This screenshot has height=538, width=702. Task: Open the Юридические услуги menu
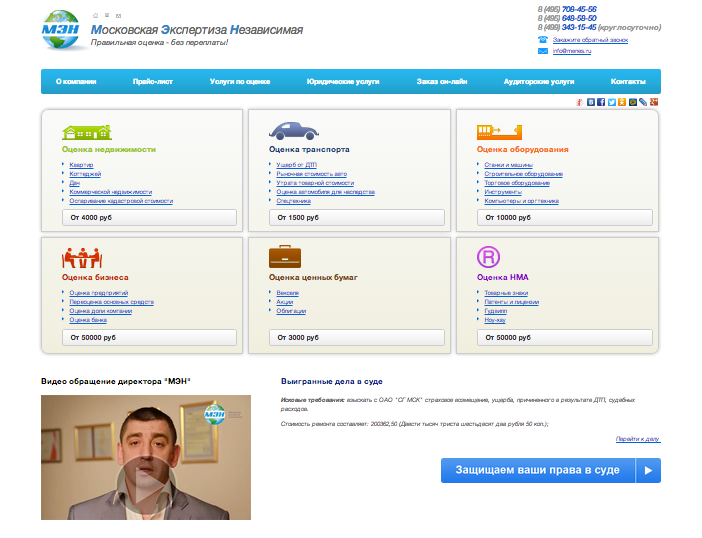343,81
